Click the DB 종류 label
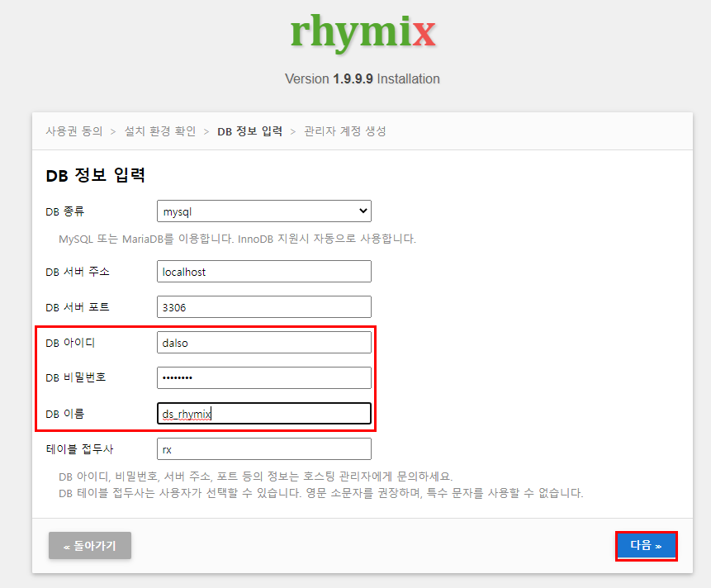711x588 pixels. 65,211
